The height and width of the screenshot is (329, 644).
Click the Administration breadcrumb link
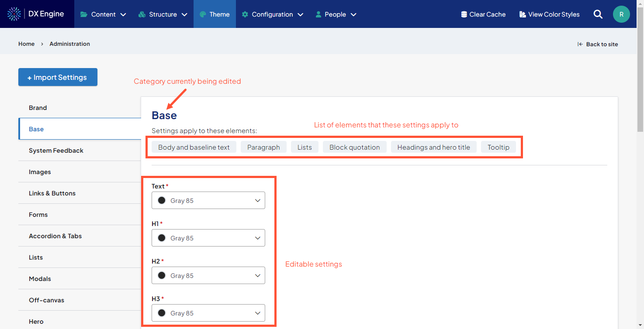pos(69,44)
